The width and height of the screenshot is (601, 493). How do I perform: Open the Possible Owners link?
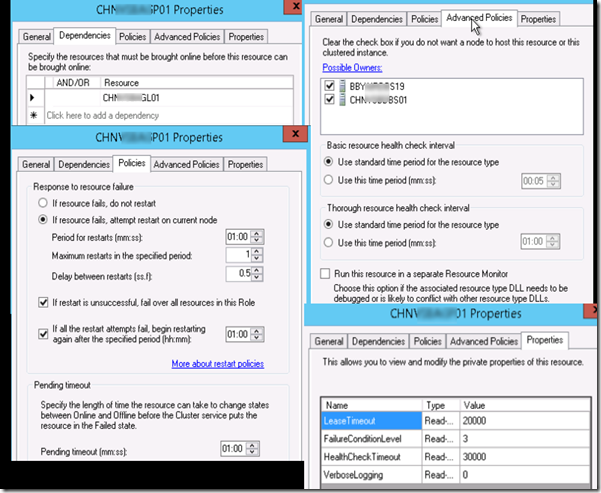[x=352, y=67]
